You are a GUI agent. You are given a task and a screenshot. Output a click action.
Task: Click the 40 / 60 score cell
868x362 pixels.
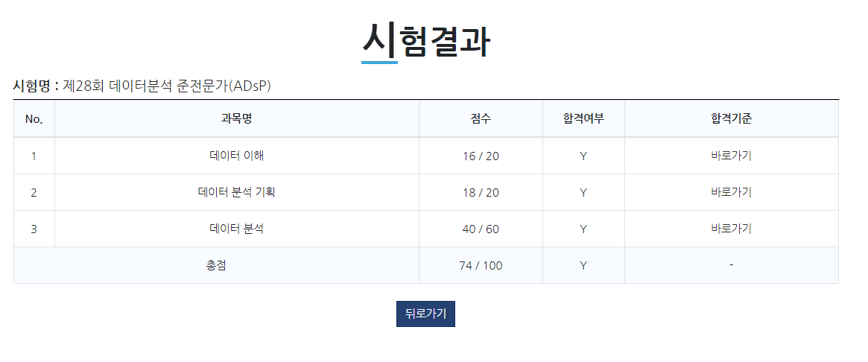tap(481, 229)
